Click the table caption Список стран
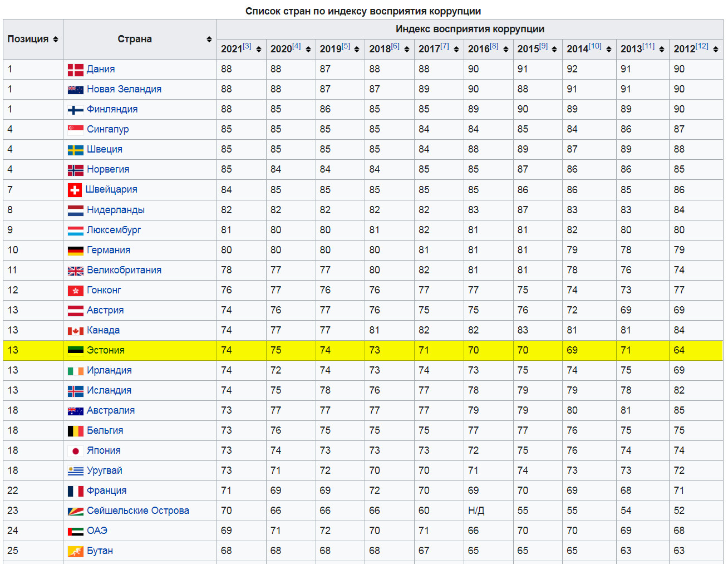 [363, 11]
